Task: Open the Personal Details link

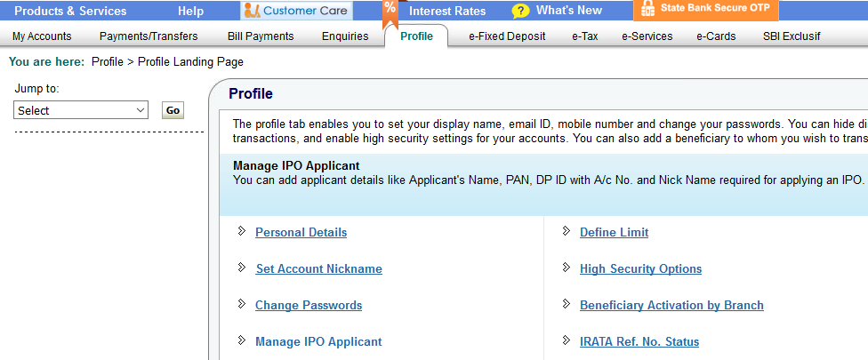Action: (x=301, y=232)
